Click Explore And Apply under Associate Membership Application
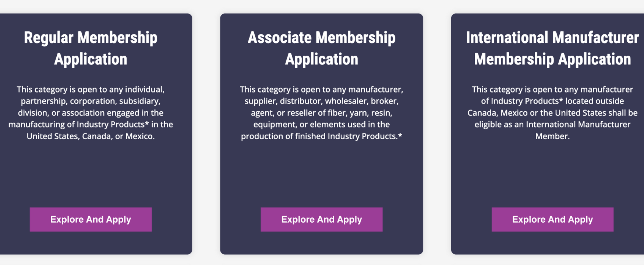 [x=321, y=219]
